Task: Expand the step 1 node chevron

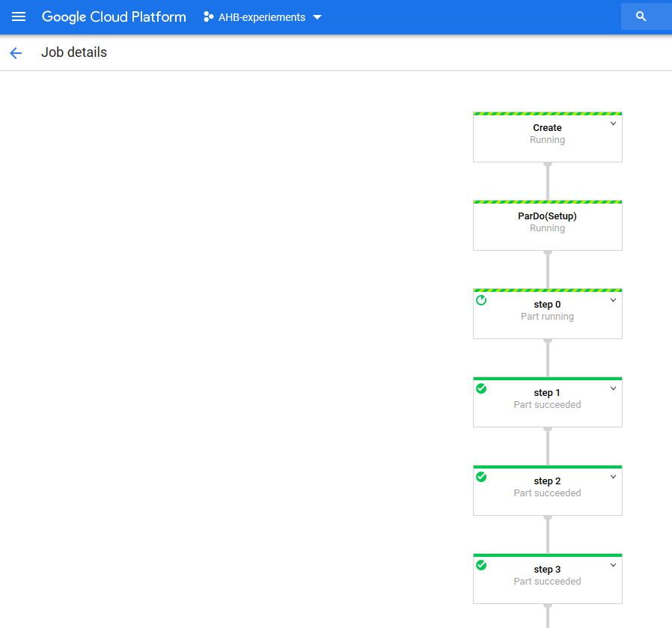Action: click(614, 388)
